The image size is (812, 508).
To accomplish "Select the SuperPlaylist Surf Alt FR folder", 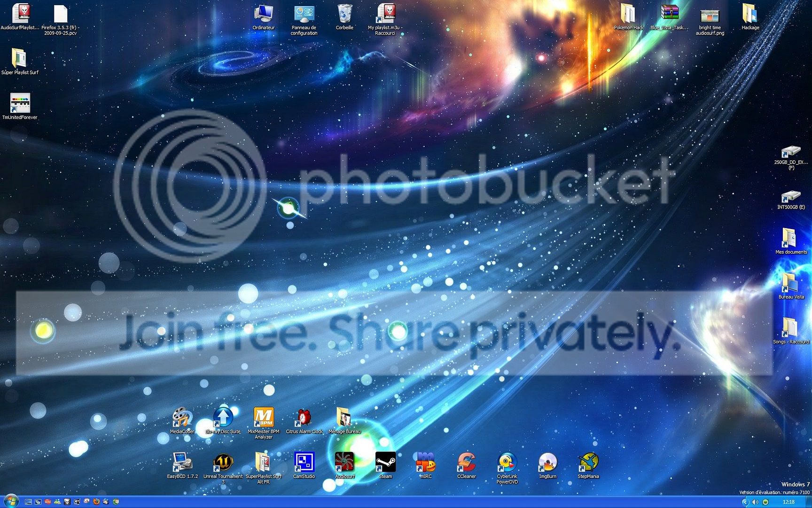I will tap(263, 468).
